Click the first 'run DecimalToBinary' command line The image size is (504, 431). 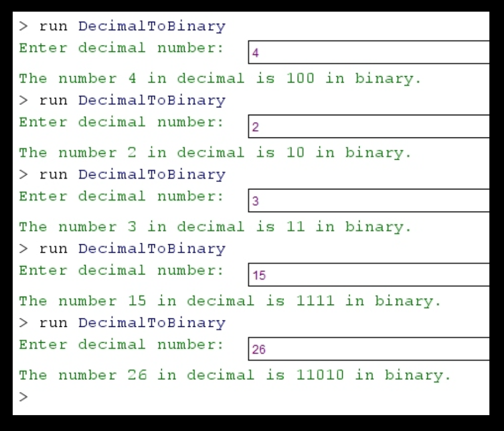point(122,26)
